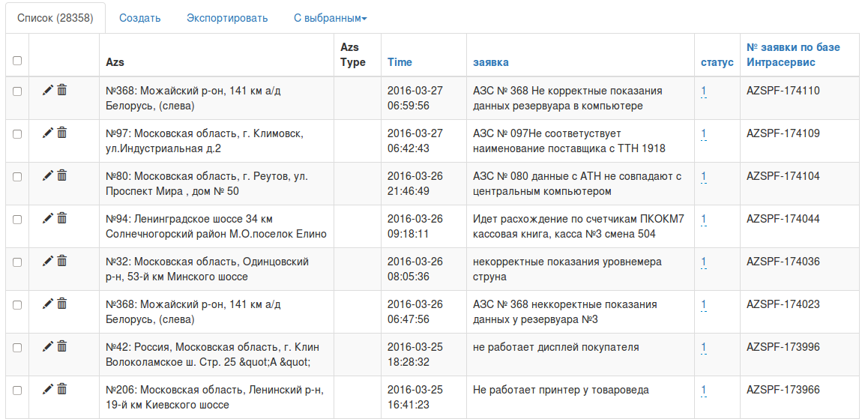Viewport: 868px width, 419px height.
Task: Switch to the Экспортировать tab
Action: 227,18
